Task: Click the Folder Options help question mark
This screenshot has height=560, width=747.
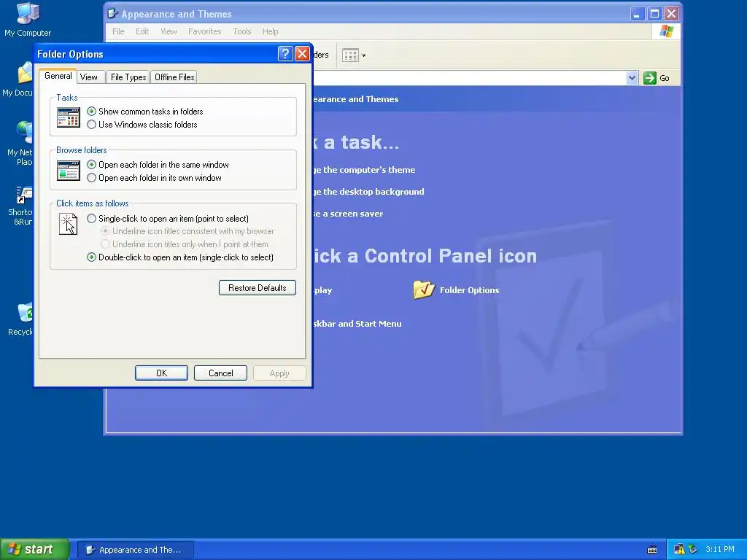Action: 285,53
